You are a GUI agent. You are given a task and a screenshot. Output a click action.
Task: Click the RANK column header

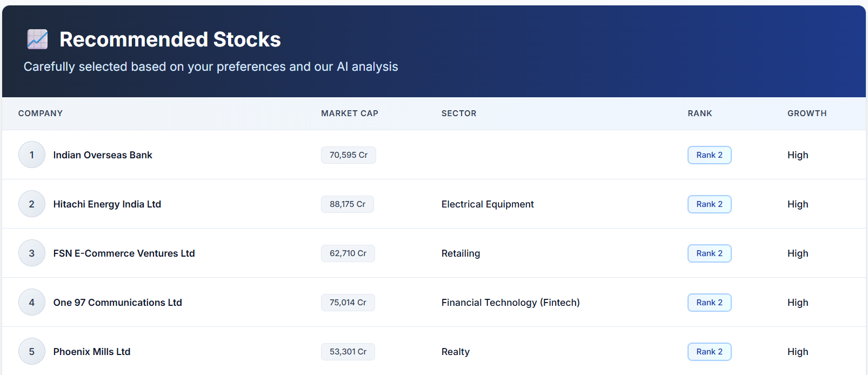point(700,113)
